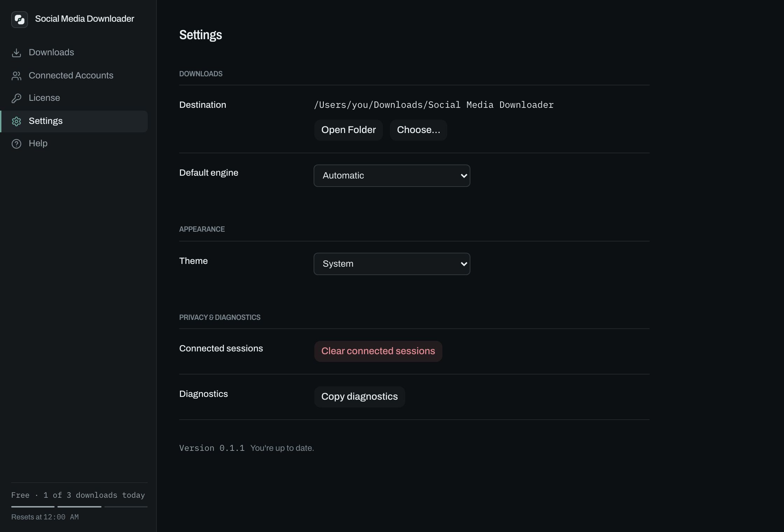This screenshot has width=784, height=532.
Task: Click the Connected sessions label
Action: click(221, 349)
